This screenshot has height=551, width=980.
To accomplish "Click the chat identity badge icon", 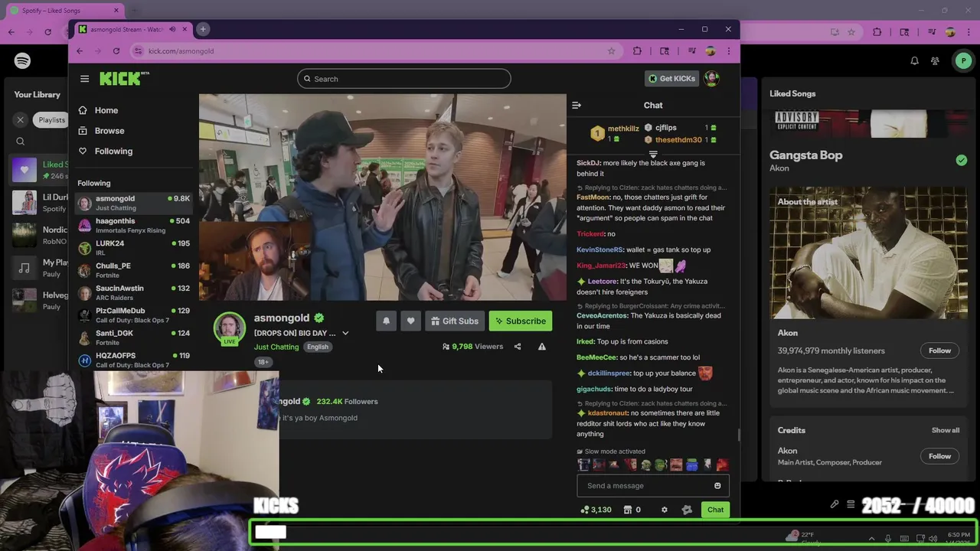I will 687,510.
